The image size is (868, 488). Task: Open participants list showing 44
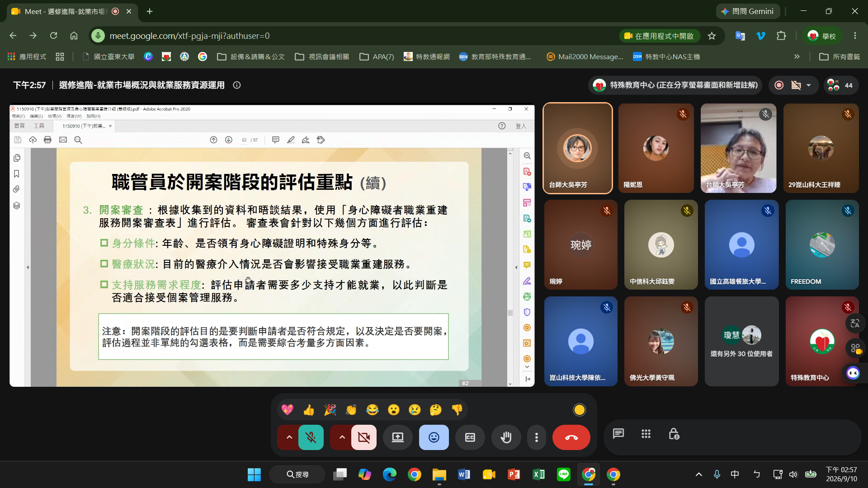(840, 85)
